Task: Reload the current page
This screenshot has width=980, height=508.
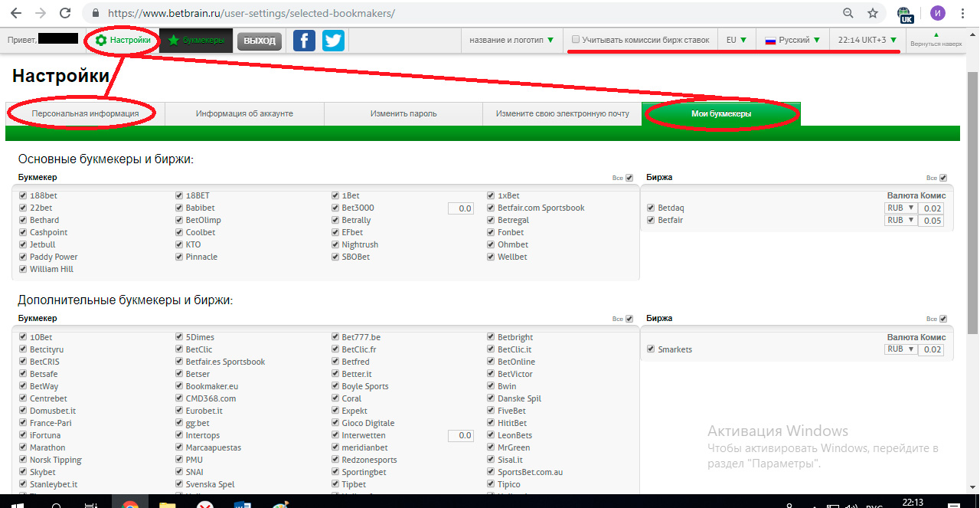Action: point(65,13)
